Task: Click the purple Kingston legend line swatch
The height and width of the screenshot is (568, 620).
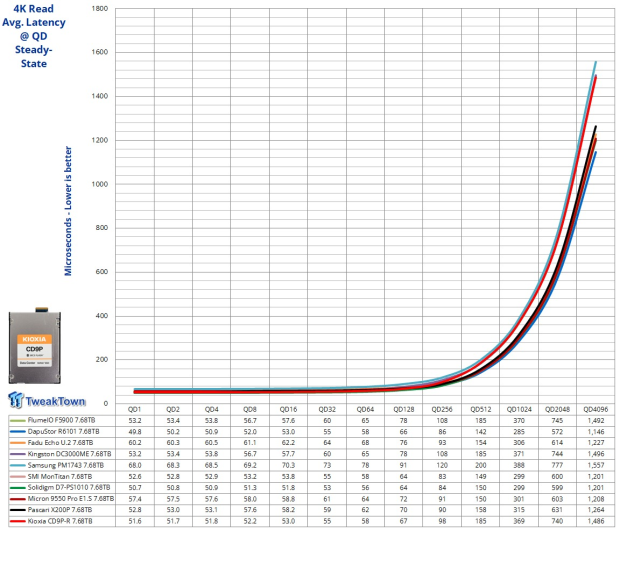Action: [x=18, y=454]
